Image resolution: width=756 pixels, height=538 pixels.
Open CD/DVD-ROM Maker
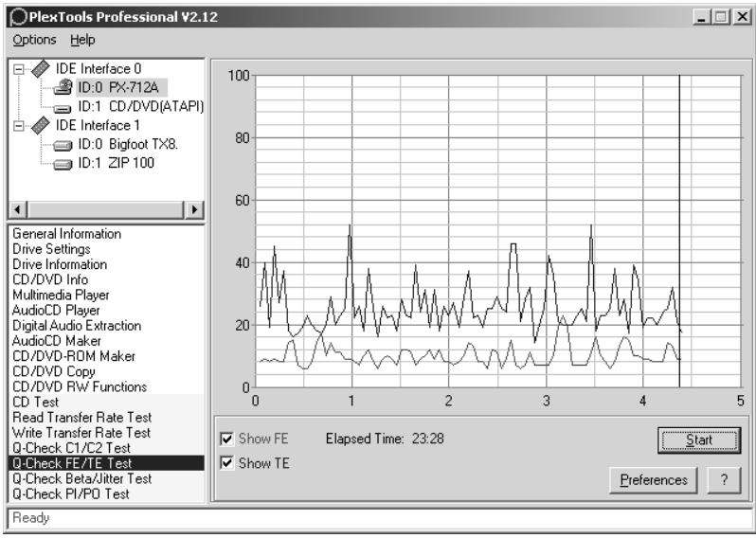click(x=74, y=356)
